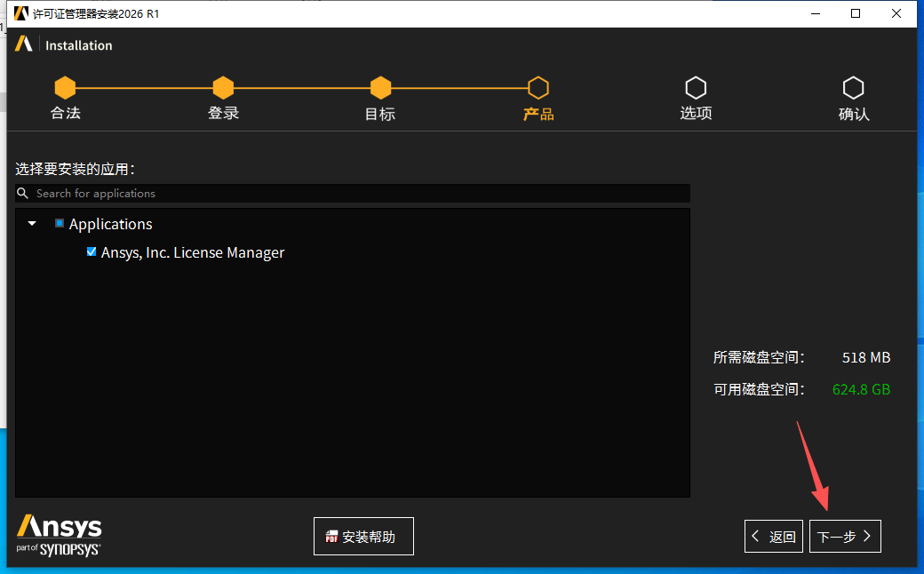Image resolution: width=924 pixels, height=574 pixels.
Task: Click the 合法 step hexagon icon
Action: 65,88
